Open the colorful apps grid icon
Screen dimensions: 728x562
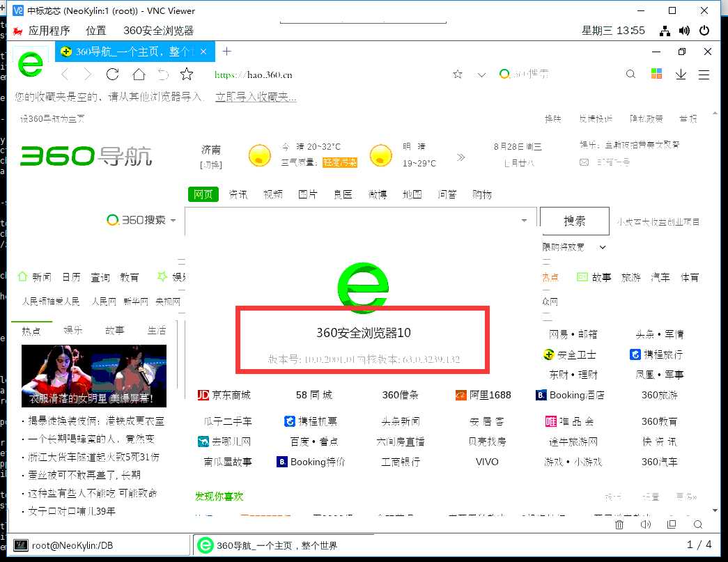[x=656, y=74]
